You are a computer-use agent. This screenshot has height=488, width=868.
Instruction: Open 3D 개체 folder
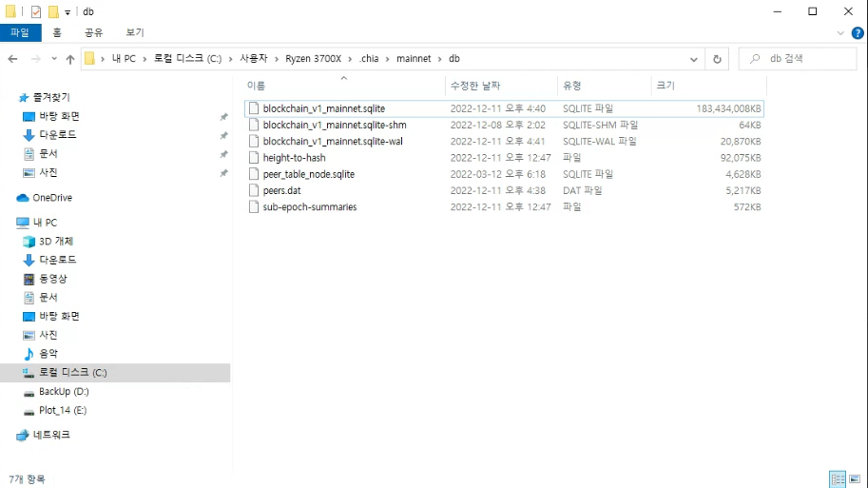(56, 242)
